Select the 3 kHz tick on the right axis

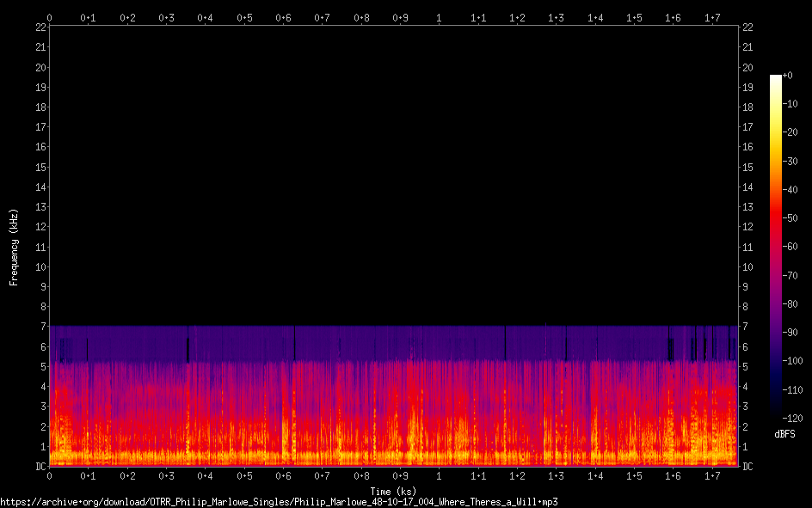pos(746,407)
